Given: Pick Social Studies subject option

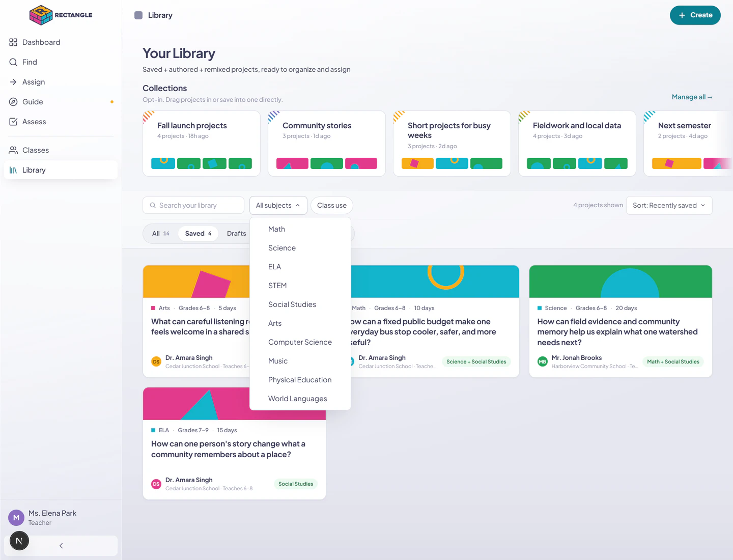Looking at the screenshot, I should coord(300,304).
